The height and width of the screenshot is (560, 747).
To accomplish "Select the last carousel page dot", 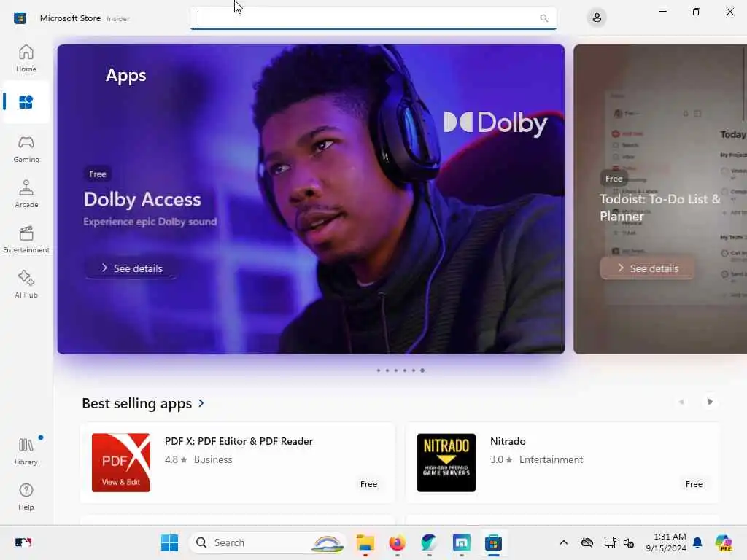I will point(422,370).
